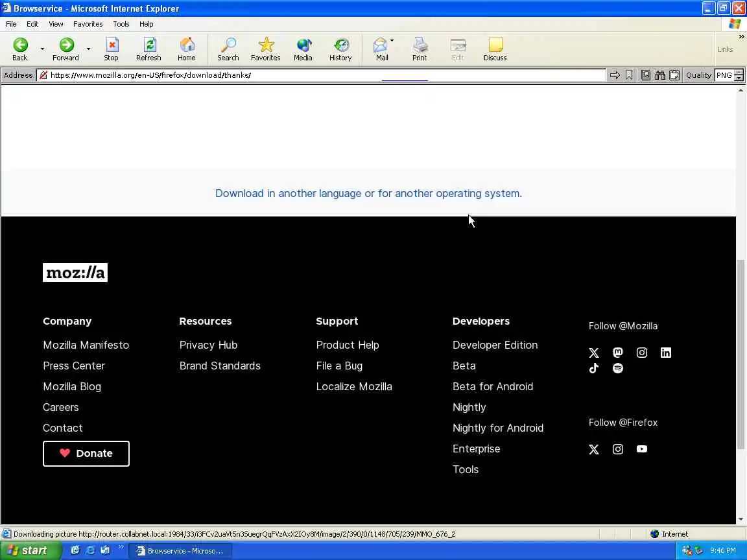Open Brand Standards link
The height and width of the screenshot is (560, 747).
220,366
